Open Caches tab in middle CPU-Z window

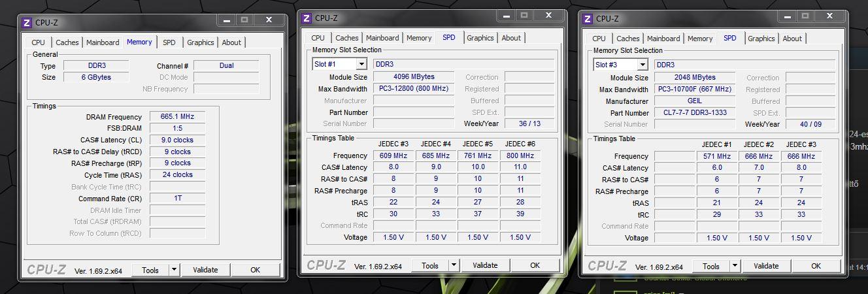point(346,38)
